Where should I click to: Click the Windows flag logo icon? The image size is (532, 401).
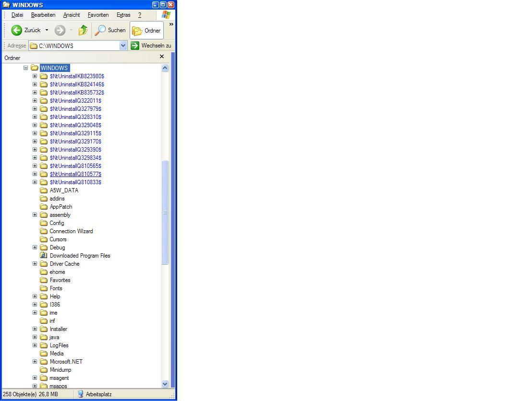coord(166,14)
